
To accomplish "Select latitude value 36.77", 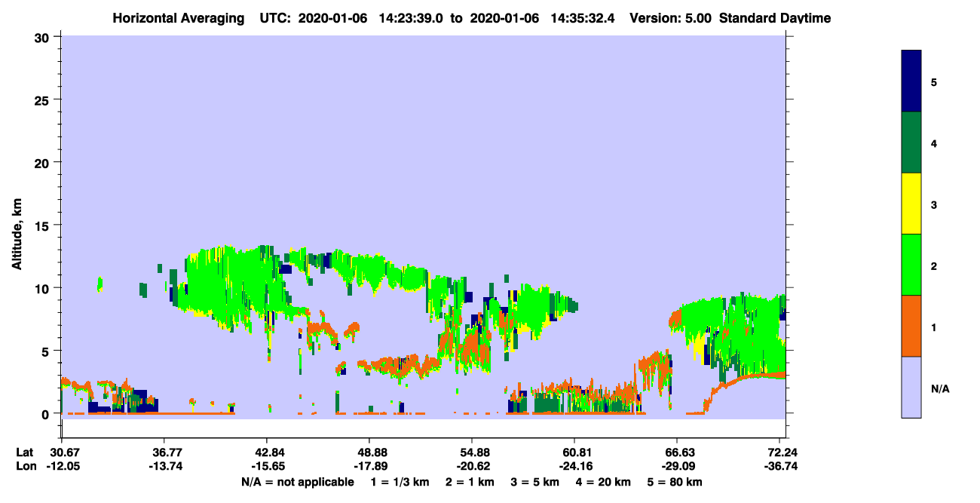I will point(164,452).
